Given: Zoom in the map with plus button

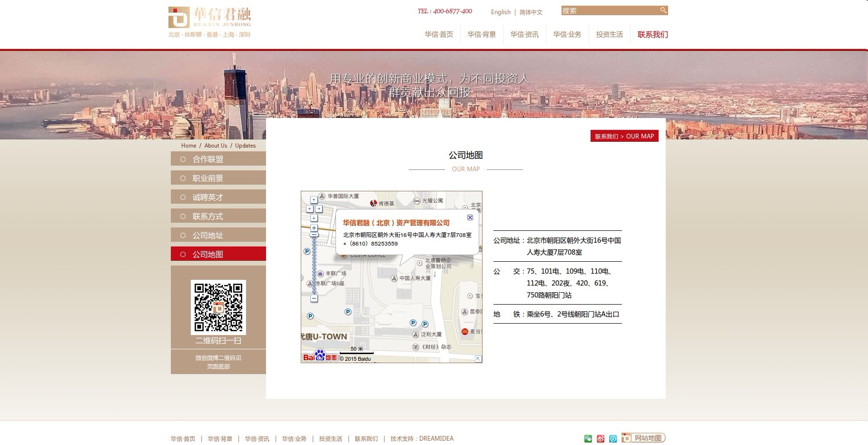Looking at the screenshot, I should point(314,228).
